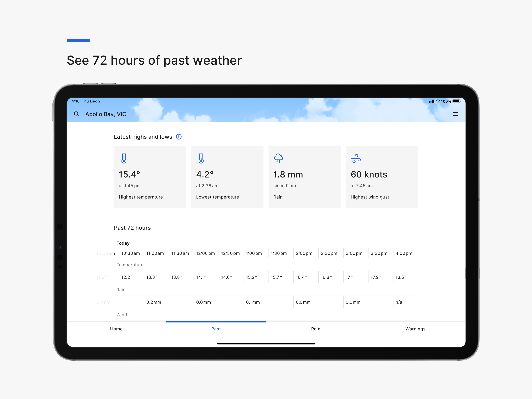Click the wind gust icon
Screen dimensions: 532x399
click(x=355, y=158)
